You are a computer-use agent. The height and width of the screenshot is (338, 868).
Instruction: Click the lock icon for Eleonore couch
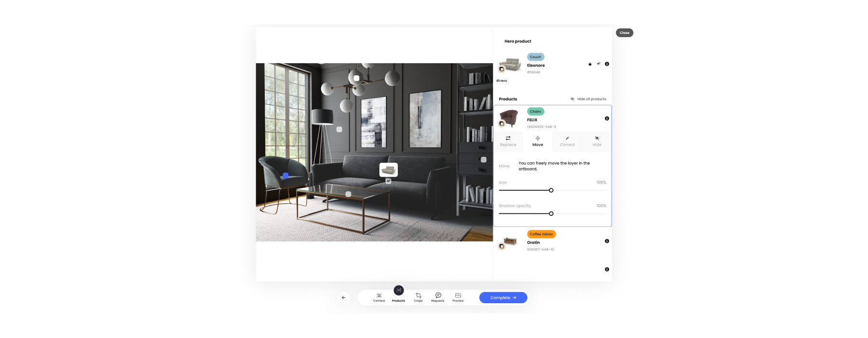pyautogui.click(x=590, y=64)
